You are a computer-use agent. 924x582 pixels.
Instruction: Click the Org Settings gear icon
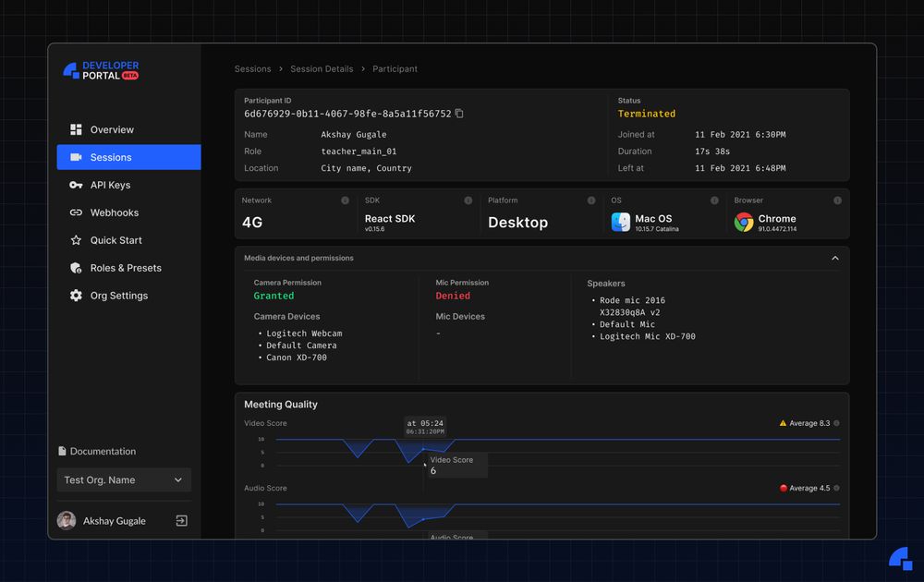76,296
